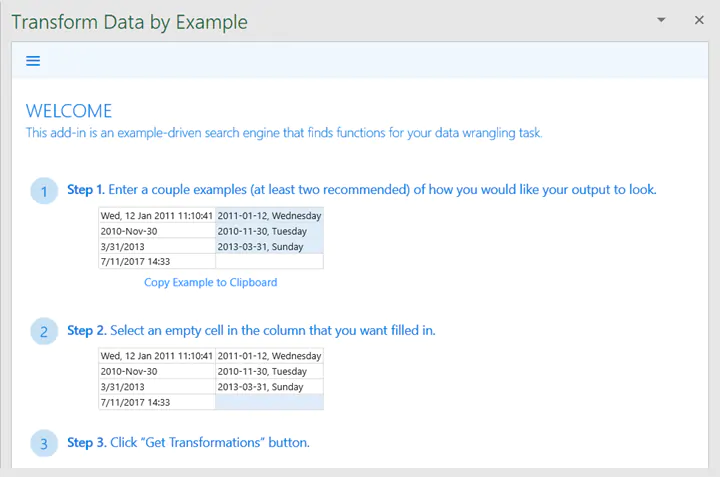Select Step 1 cell '2013-03-31, Sunday'
Screen dimensions: 720x477
(x=269, y=246)
